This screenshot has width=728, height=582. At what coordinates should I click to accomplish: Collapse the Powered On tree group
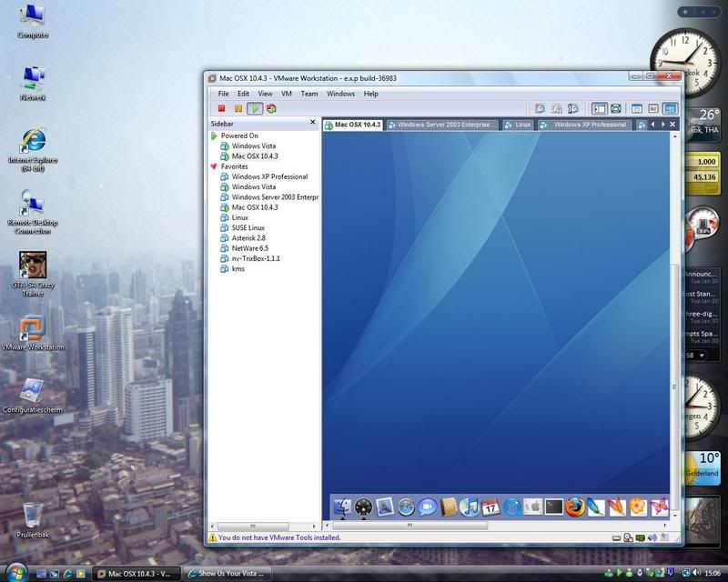214,135
